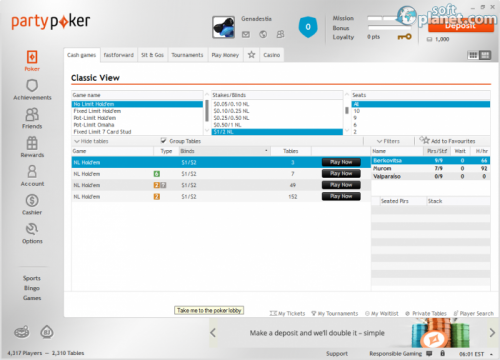Click the chat icon next to Responsible Gaming
Viewport: 500px width, 360px height.
[x=429, y=353]
